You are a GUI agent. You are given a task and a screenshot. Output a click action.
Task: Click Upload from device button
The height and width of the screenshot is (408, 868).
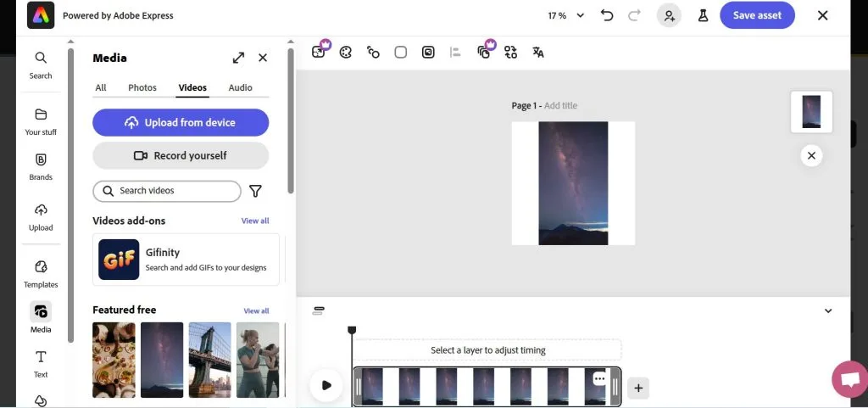(181, 122)
